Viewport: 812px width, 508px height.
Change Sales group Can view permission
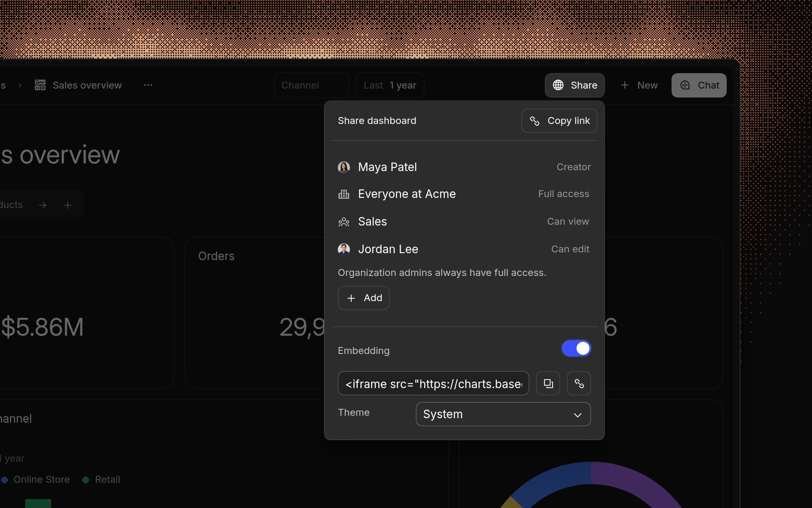click(x=568, y=221)
